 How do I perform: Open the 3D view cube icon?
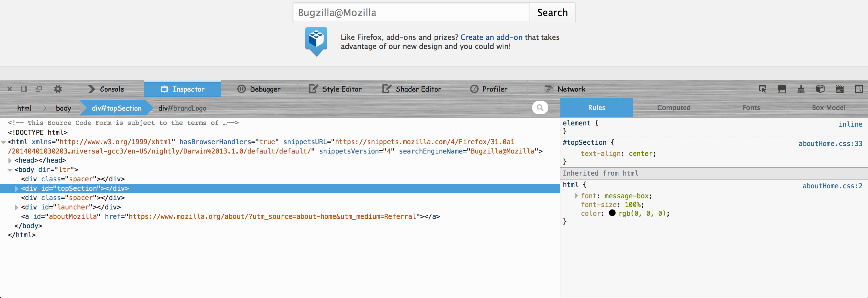click(820, 89)
